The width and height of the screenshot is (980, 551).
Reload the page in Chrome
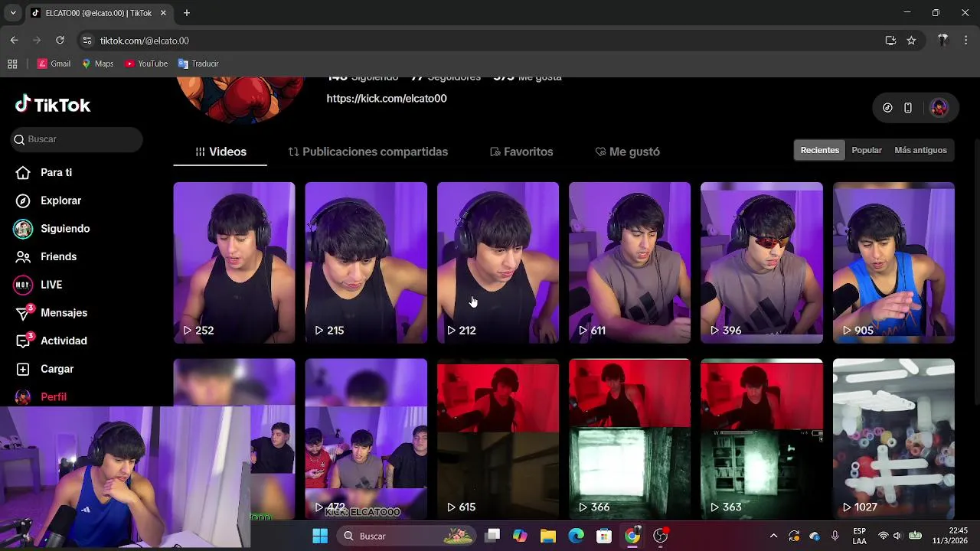pyautogui.click(x=60, y=41)
